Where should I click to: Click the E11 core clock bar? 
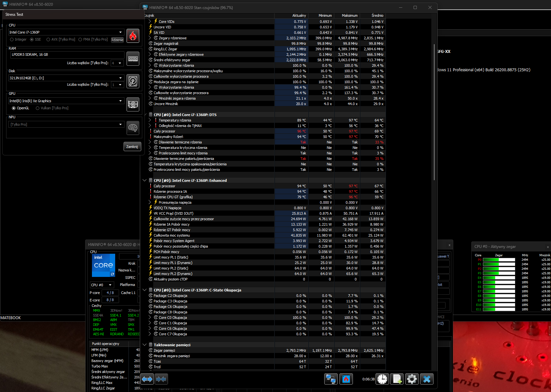point(499,309)
